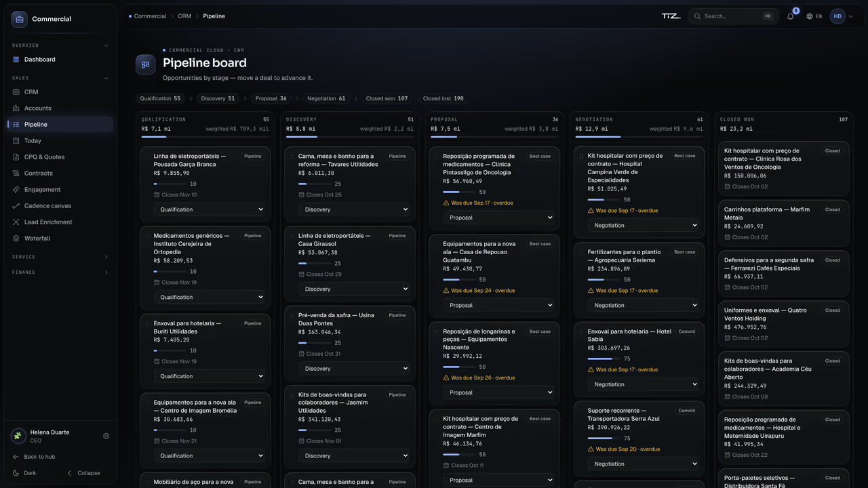Select the Waterfall layers icon
This screenshot has width=868, height=488.
pos(16,239)
